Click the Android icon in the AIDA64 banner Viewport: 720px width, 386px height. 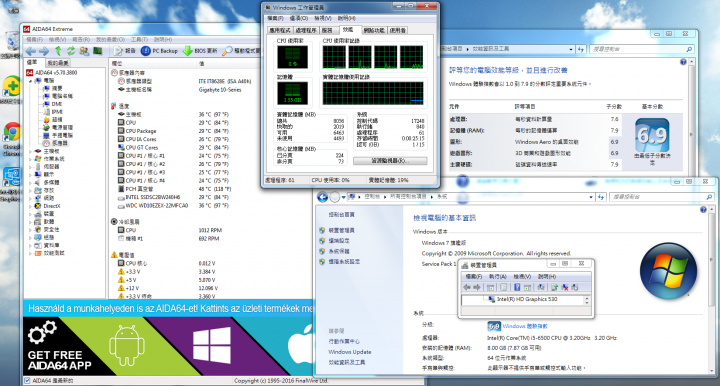[127, 345]
